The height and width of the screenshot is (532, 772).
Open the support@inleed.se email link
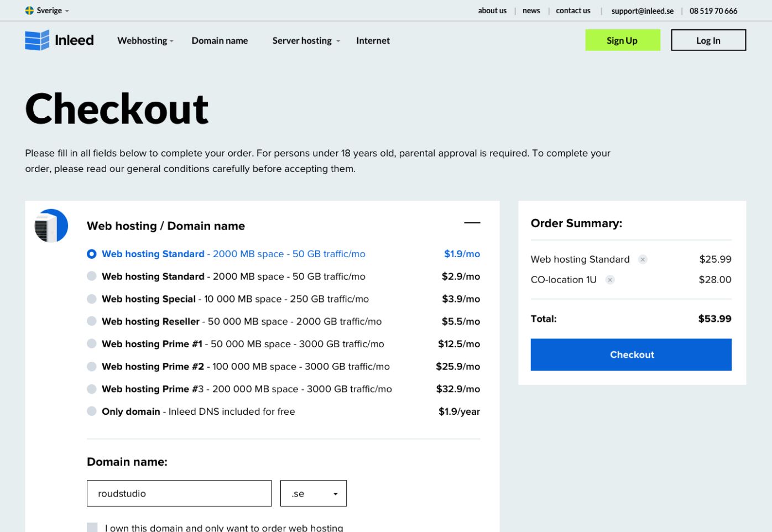(x=643, y=11)
